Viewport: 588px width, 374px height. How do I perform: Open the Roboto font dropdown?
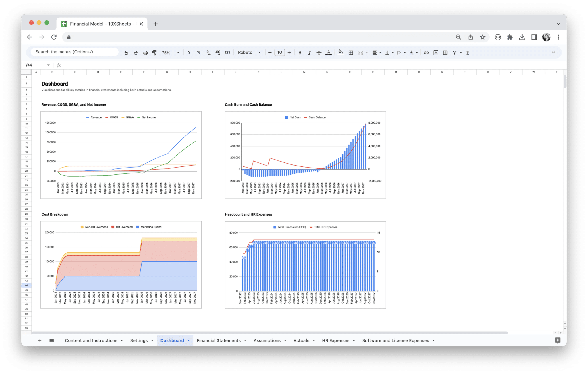(249, 53)
